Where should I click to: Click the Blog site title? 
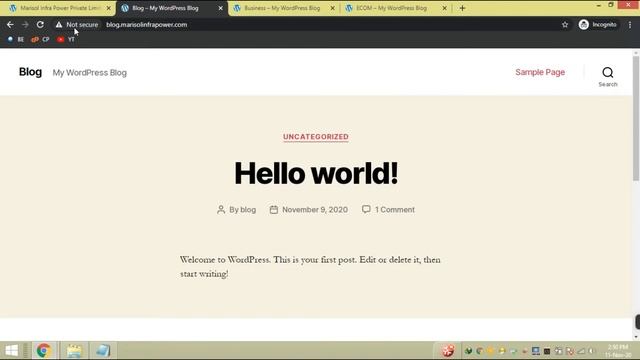click(30, 72)
